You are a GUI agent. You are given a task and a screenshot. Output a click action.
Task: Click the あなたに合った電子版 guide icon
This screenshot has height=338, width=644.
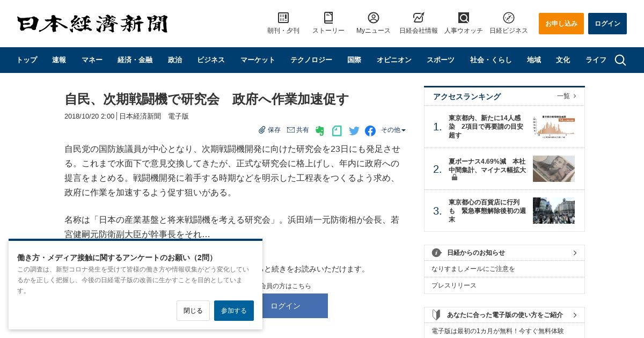[436, 315]
